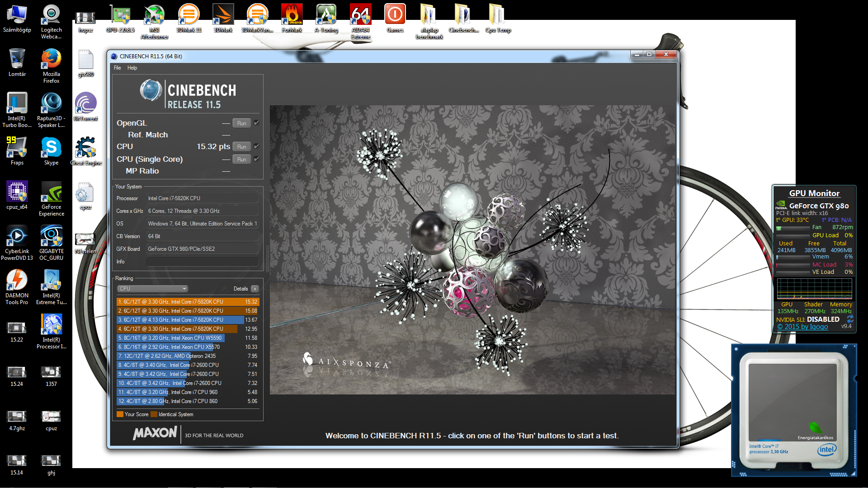Viewport: 868px width, 488px height.
Task: Open GeForce Experience shortcut
Action: click(x=51, y=199)
